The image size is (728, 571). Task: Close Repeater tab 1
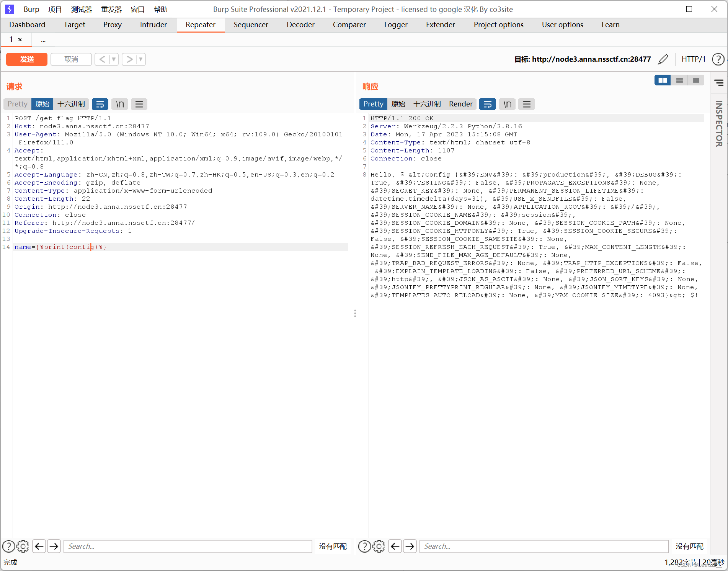click(20, 39)
